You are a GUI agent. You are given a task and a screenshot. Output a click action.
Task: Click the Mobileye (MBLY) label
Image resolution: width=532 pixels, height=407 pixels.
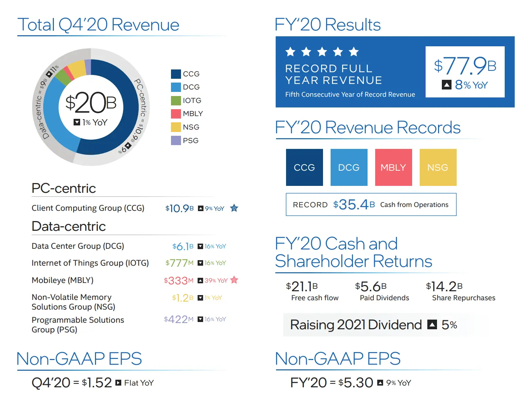click(x=63, y=280)
